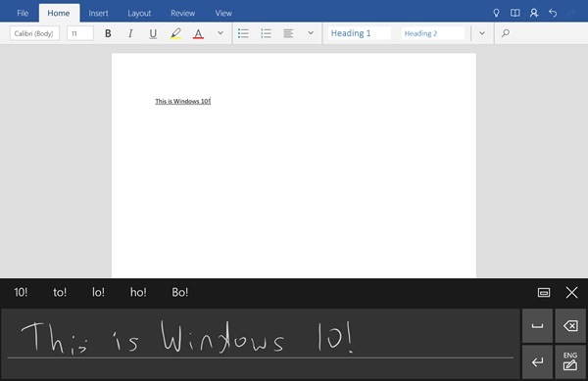Screen dimensions: 588x381
Task: Toggle Underline formatting
Action: click(x=153, y=33)
